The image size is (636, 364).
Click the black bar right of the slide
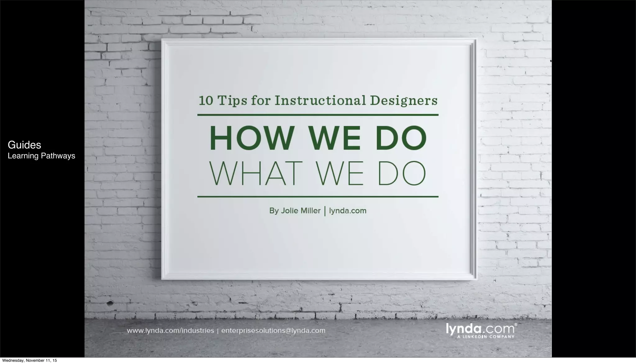pos(593,180)
